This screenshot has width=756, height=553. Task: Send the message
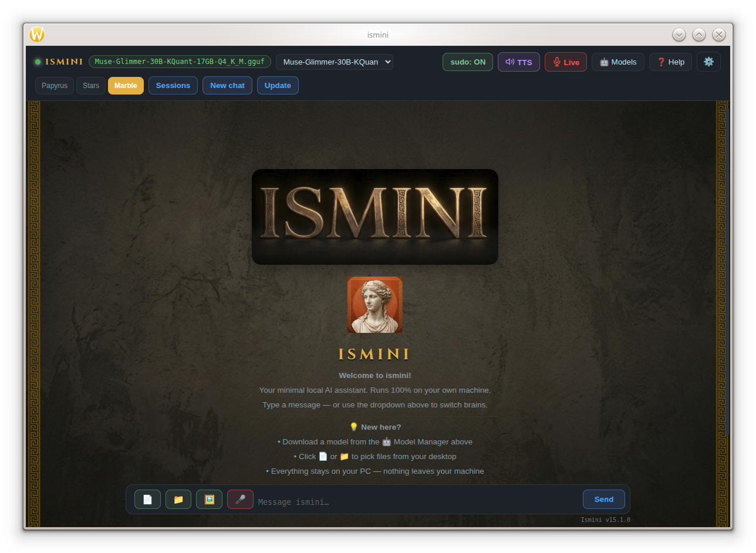(x=604, y=500)
